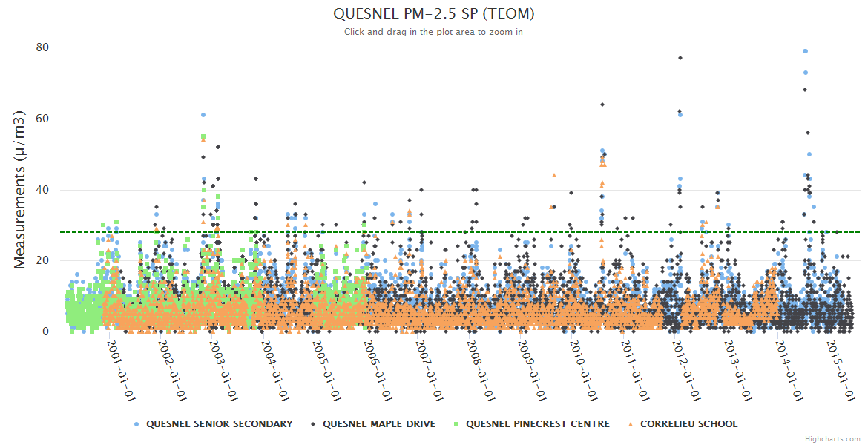The width and height of the screenshot is (868, 445).
Task: Open the Highcharts.com credit link
Action: pyautogui.click(x=832, y=439)
